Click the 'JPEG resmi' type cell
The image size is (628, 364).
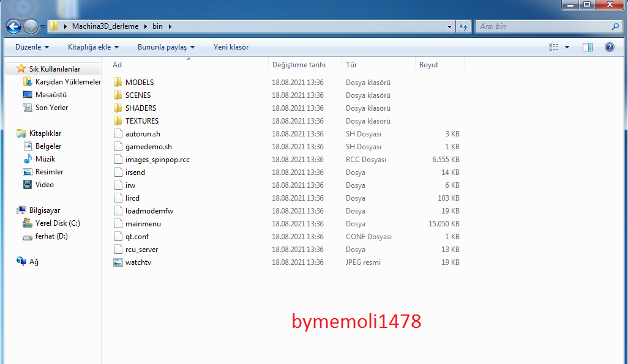coord(363,262)
